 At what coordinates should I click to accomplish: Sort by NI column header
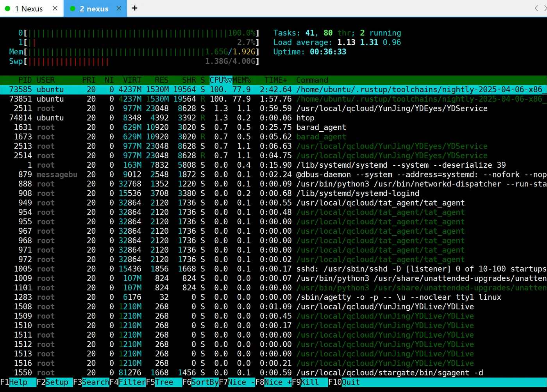point(109,80)
